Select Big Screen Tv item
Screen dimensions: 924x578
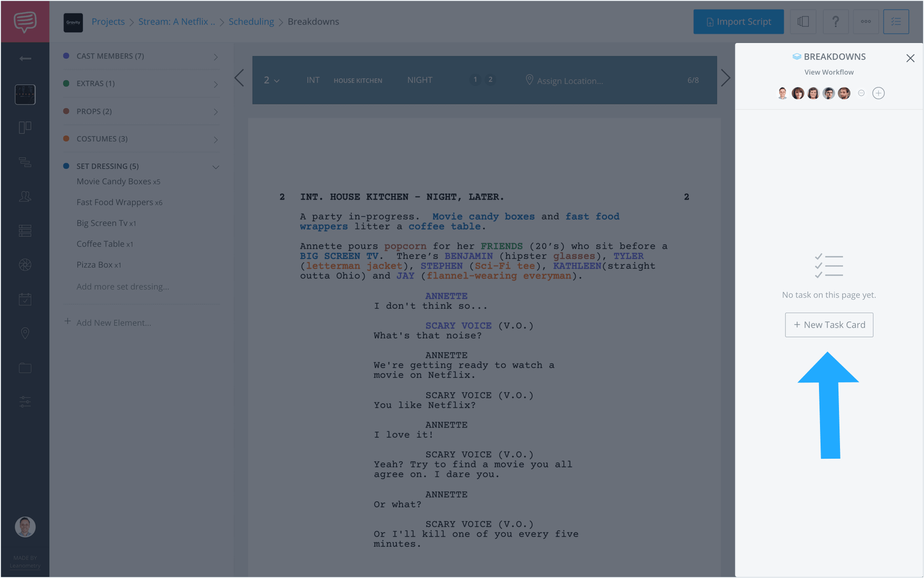(x=106, y=223)
